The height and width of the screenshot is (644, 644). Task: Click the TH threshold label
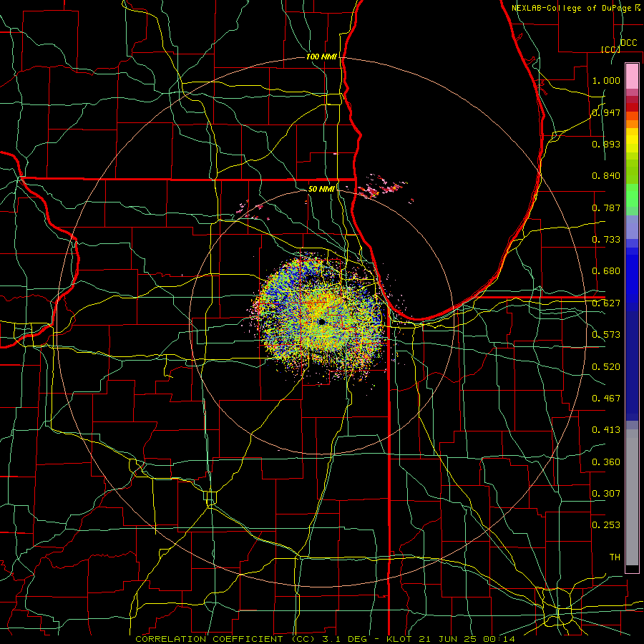pos(615,557)
